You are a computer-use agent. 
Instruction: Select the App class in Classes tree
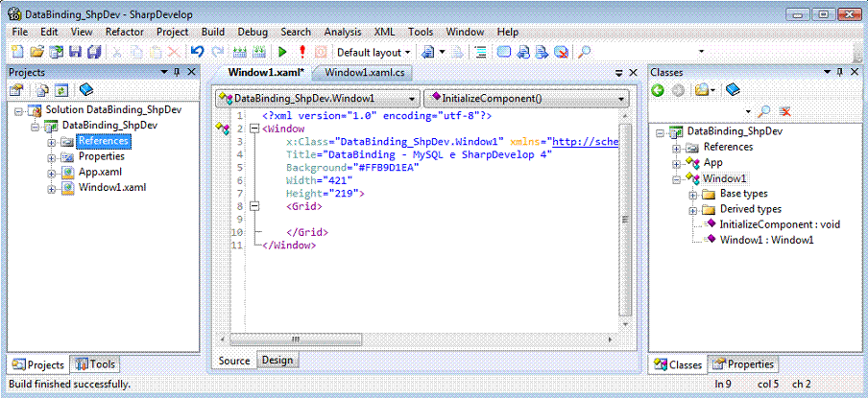(713, 162)
